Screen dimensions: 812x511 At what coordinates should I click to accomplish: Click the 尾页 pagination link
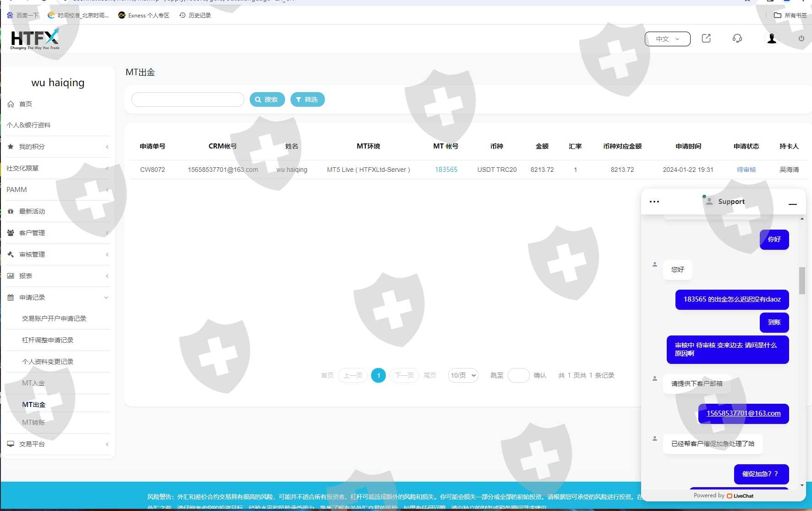430,375
